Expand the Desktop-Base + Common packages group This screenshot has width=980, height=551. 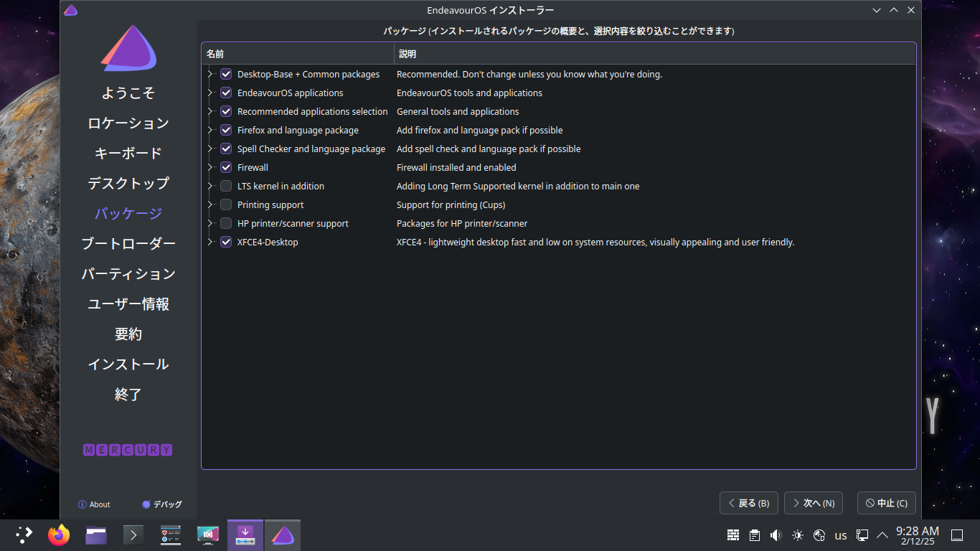[x=210, y=74]
